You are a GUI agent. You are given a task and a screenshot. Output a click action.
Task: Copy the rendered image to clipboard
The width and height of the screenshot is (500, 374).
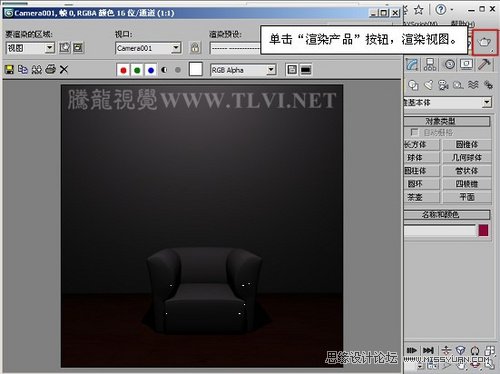click(x=23, y=69)
